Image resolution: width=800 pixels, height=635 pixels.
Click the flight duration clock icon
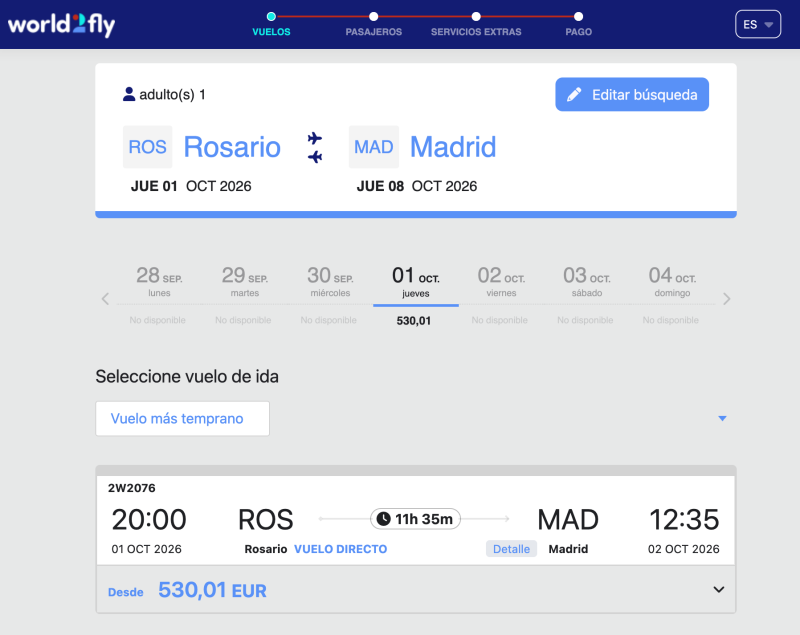coord(384,519)
